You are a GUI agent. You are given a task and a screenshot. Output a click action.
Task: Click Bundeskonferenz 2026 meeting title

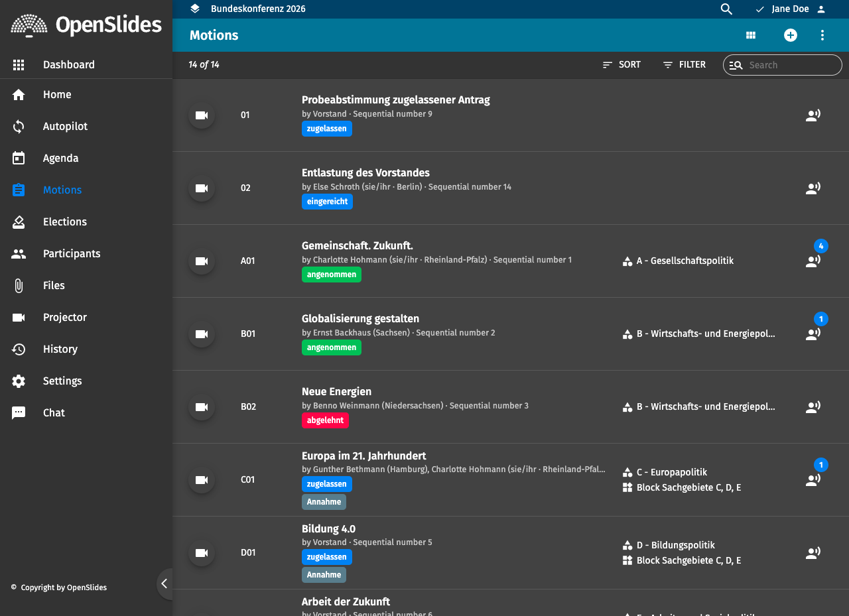tap(258, 9)
